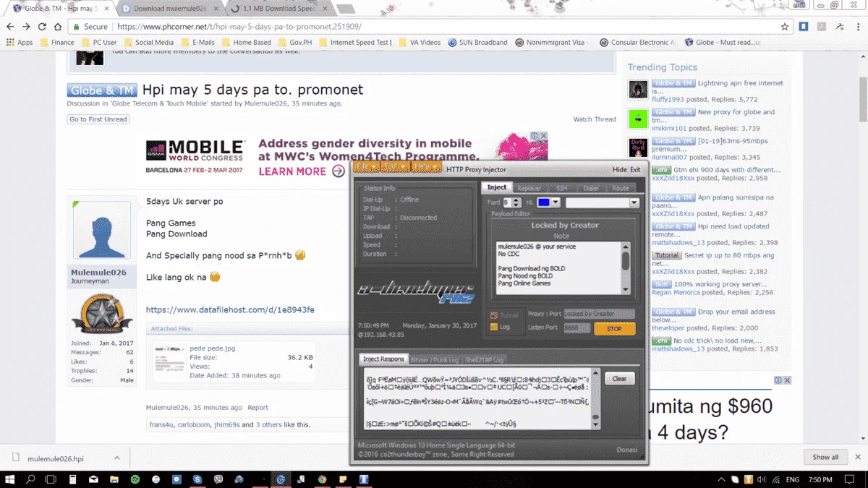Open the Help menu in HTTP Proxy Injector
This screenshot has height=488, width=868.
[426, 167]
